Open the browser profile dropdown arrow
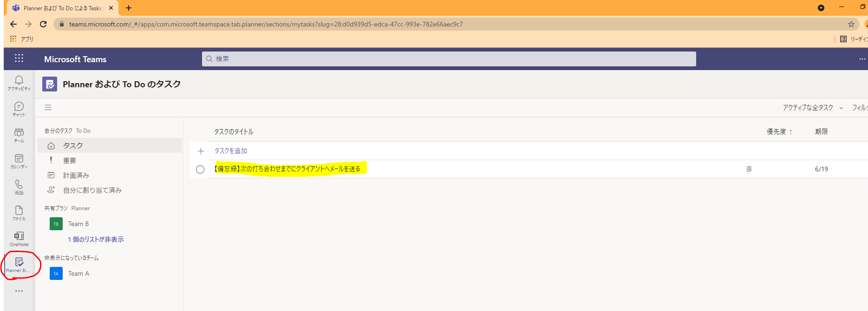Screen dimensions: 868x311 point(821,8)
